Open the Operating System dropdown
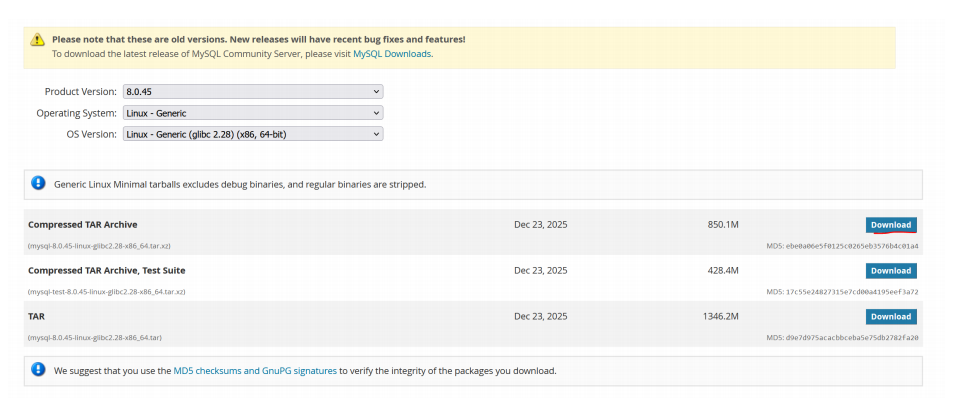 click(253, 113)
